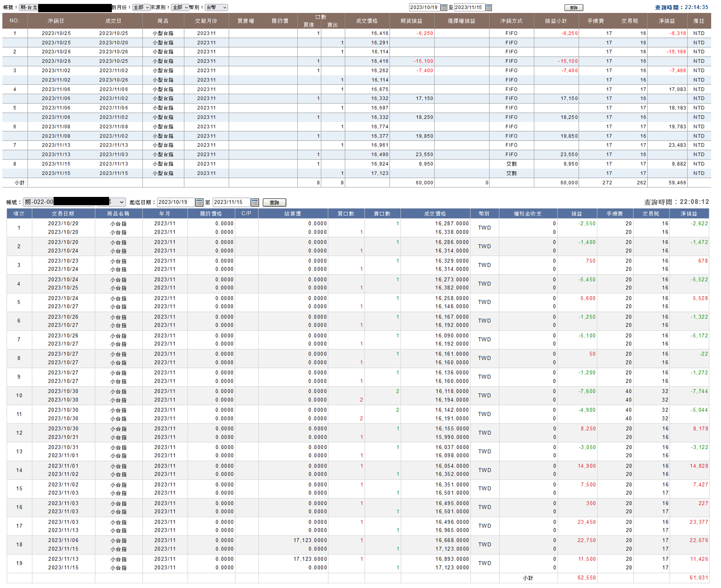Select the 小計 label in top table

click(20, 183)
